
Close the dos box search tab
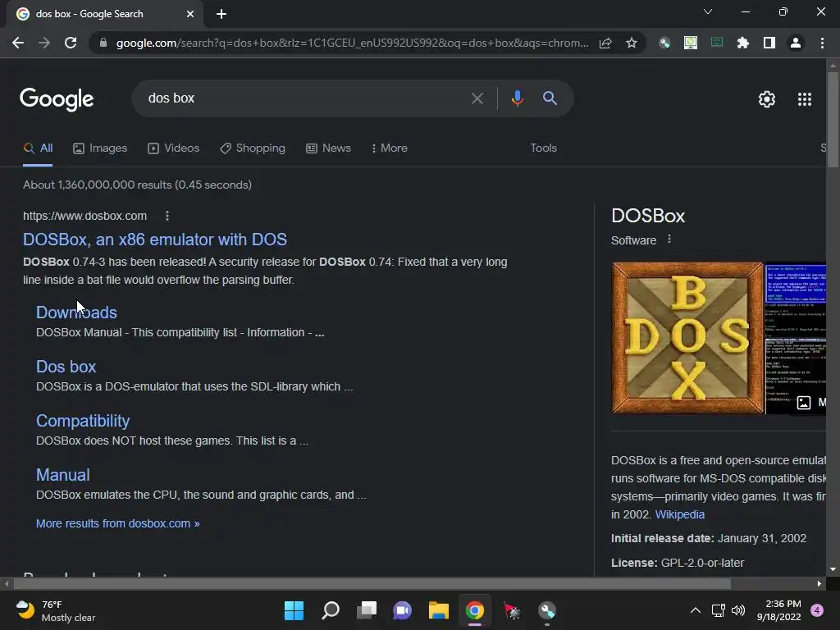[x=190, y=14]
